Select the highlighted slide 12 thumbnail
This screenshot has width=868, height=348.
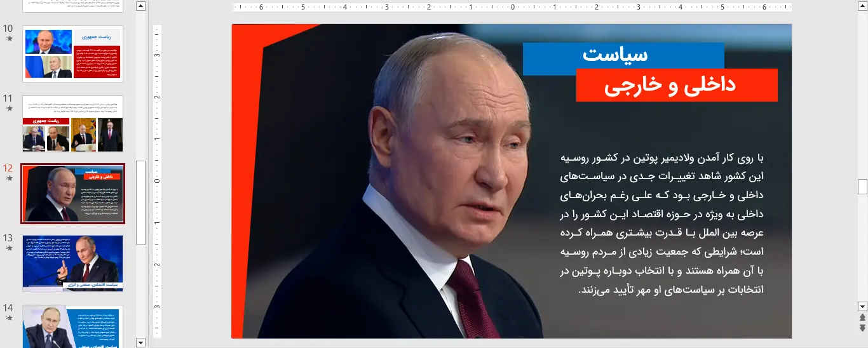tap(72, 194)
